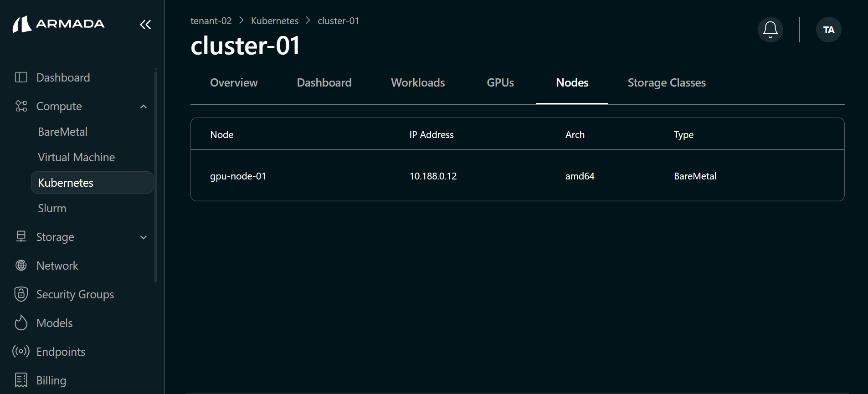The height and width of the screenshot is (394, 868).
Task: Click the Armada logo
Action: point(58,24)
